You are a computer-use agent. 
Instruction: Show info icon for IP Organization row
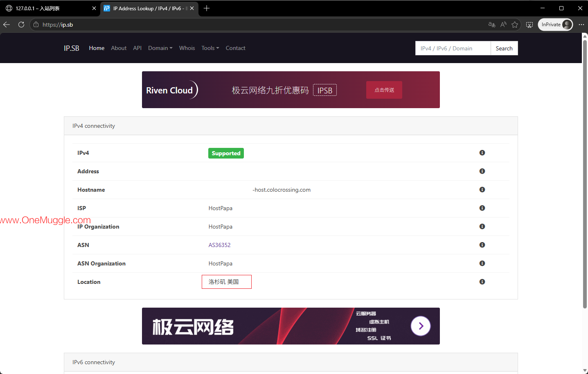[482, 227]
